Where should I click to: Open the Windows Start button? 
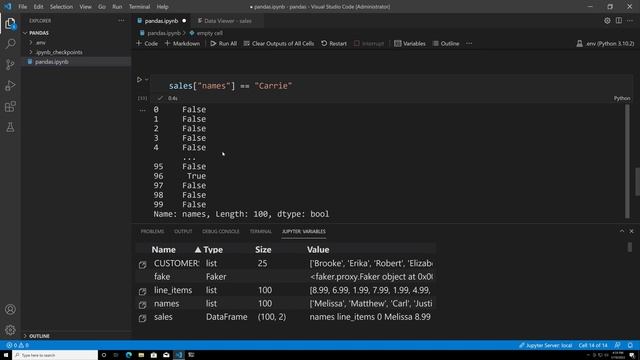click(6, 355)
